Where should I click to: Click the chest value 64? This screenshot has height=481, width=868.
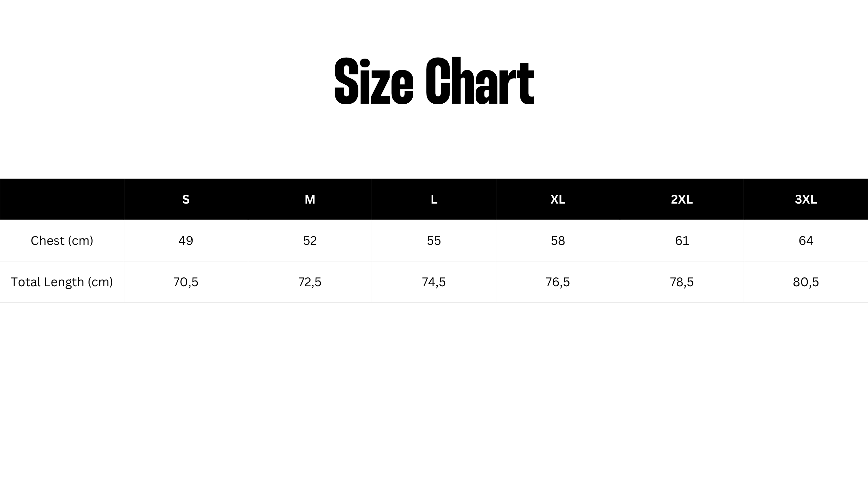(806, 241)
